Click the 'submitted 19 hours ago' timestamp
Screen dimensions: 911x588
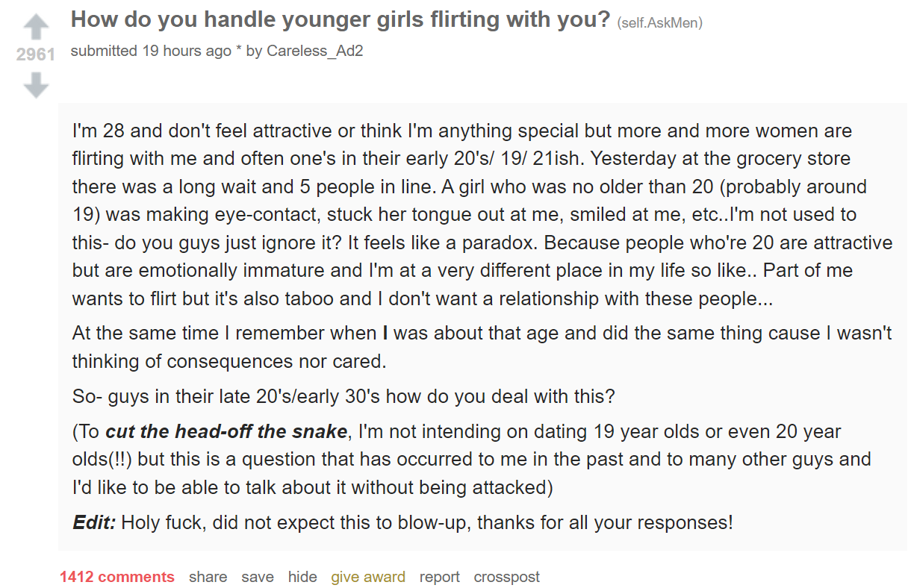tap(151, 51)
